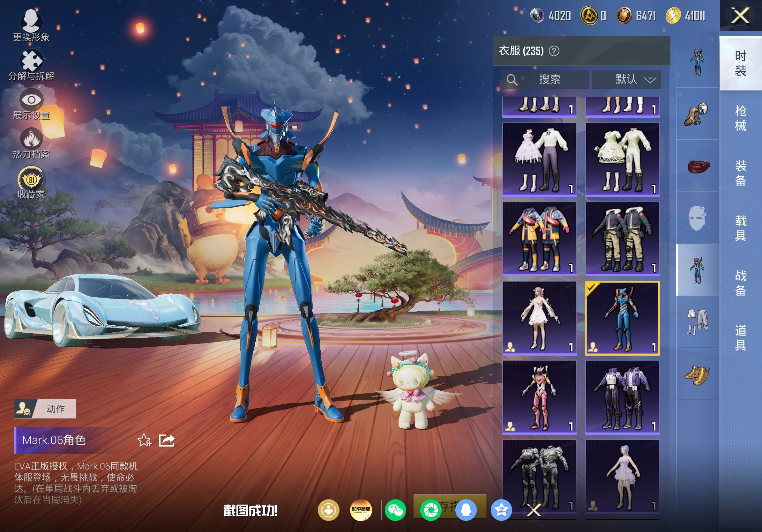
Task: Select the top full-outfit category icon
Action: tap(697, 62)
